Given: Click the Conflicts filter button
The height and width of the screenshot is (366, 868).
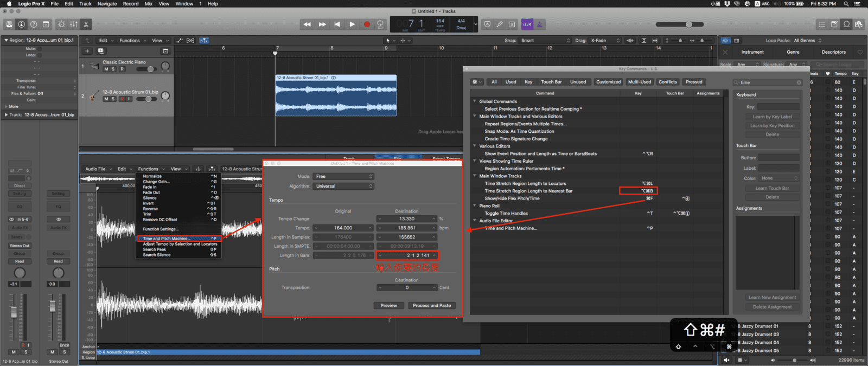Looking at the screenshot, I should click(x=668, y=82).
